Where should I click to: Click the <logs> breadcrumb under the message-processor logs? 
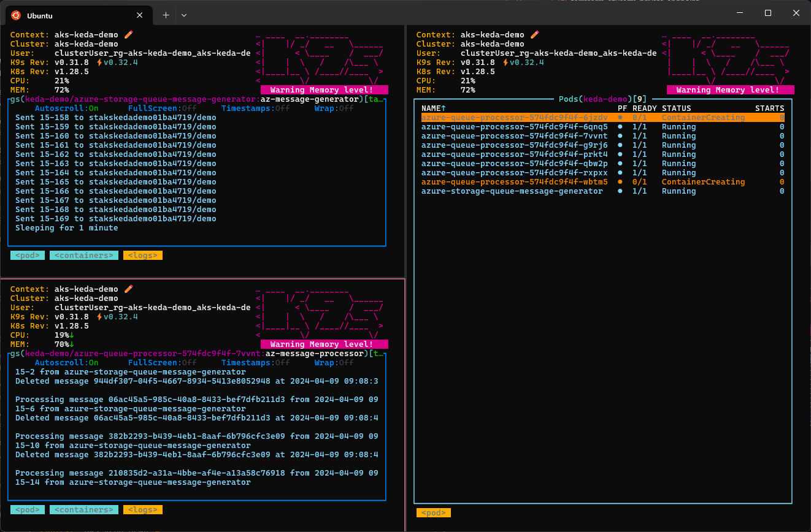143,510
